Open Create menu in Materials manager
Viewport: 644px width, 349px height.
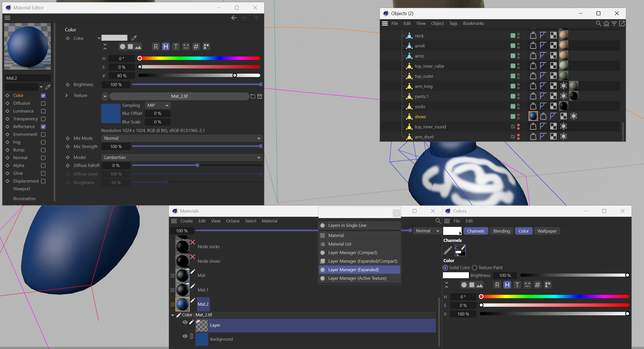187,221
